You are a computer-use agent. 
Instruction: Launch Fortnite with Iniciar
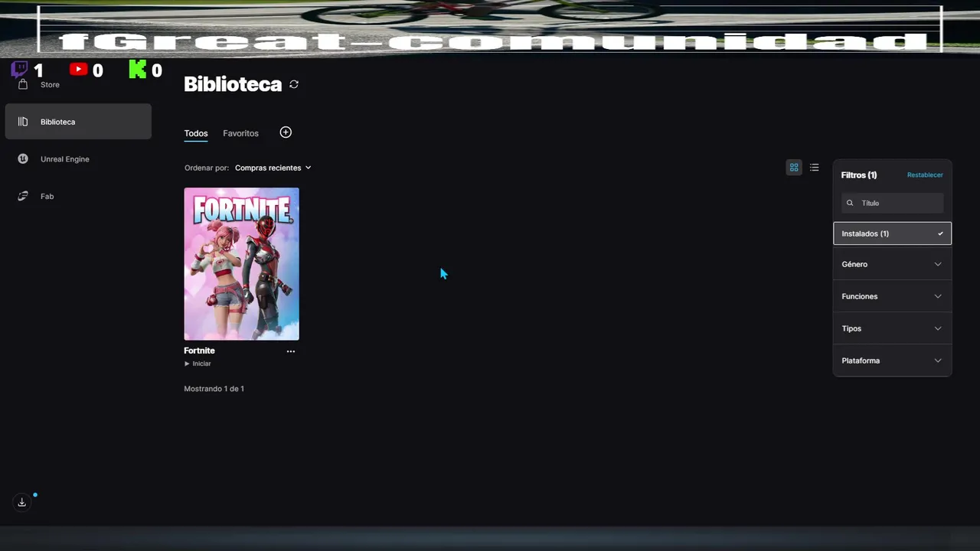coord(198,364)
